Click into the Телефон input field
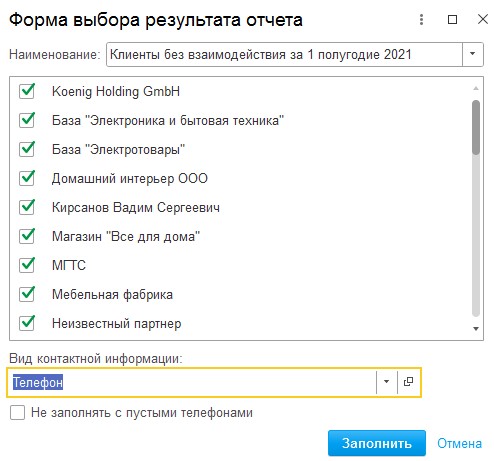The width and height of the screenshot is (494, 461). pyautogui.click(x=191, y=382)
